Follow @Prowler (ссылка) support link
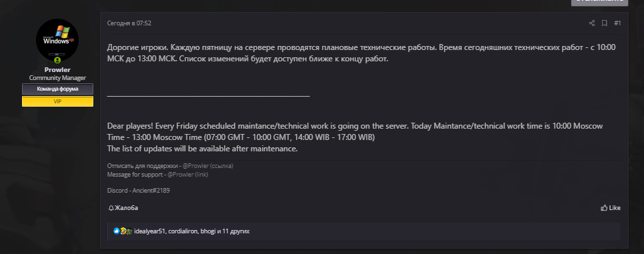The width and height of the screenshot is (644, 254). click(208, 166)
